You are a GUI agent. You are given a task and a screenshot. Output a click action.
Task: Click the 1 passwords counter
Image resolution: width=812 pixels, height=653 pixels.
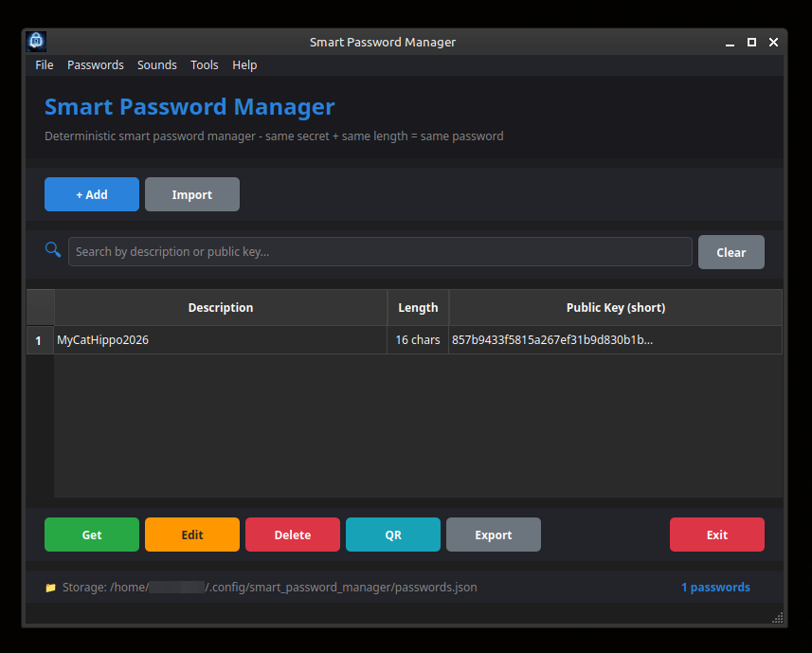(715, 588)
